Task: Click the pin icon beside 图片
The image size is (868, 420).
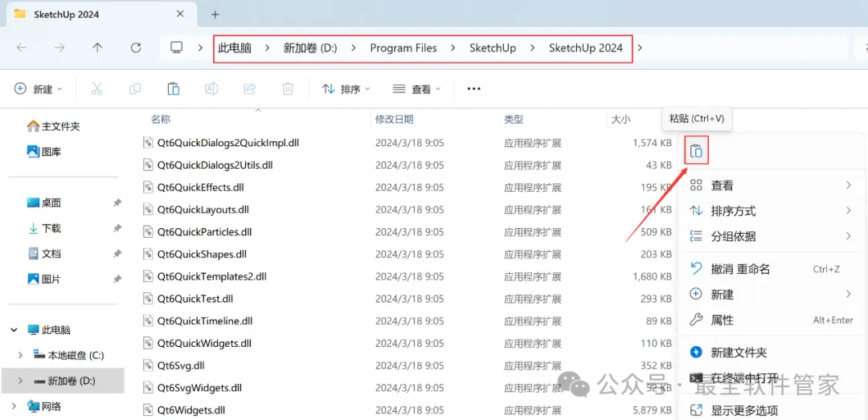Action: tap(117, 279)
